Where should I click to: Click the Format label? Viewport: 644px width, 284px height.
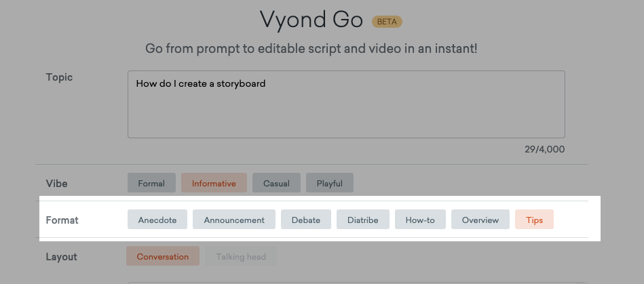[62, 220]
